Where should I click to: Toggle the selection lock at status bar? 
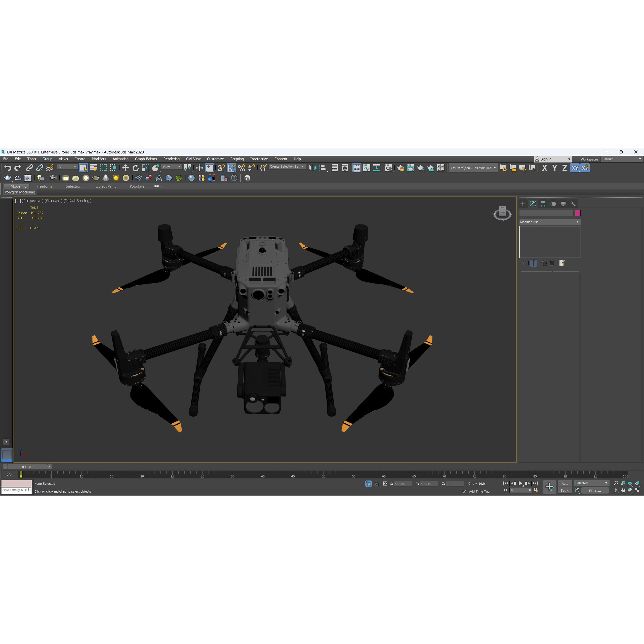point(377,484)
